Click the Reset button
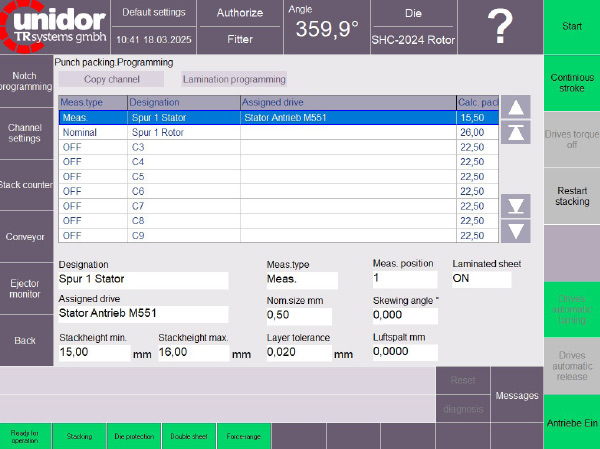 463,380
